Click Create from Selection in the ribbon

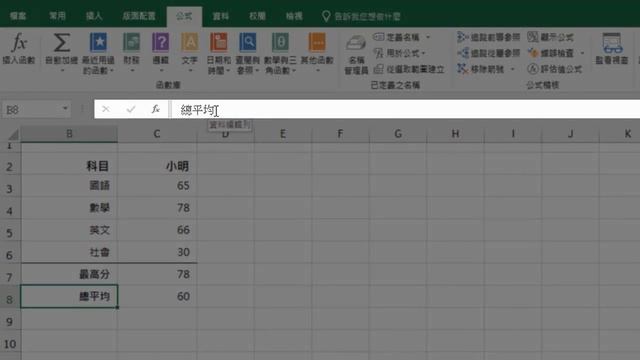tap(409, 69)
